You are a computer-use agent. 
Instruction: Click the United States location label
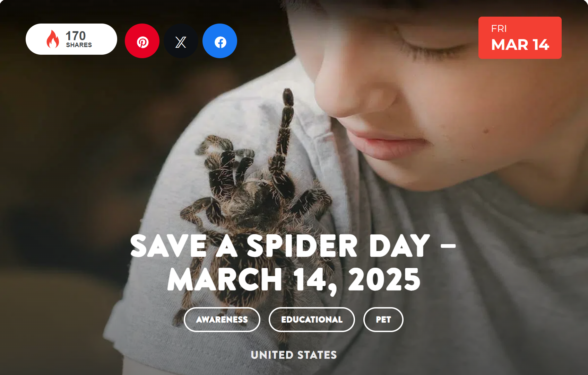click(294, 355)
